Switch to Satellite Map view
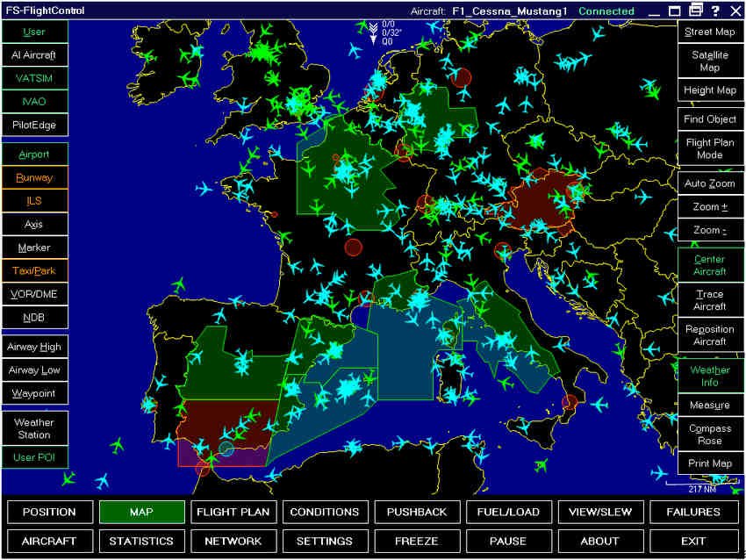 point(709,61)
